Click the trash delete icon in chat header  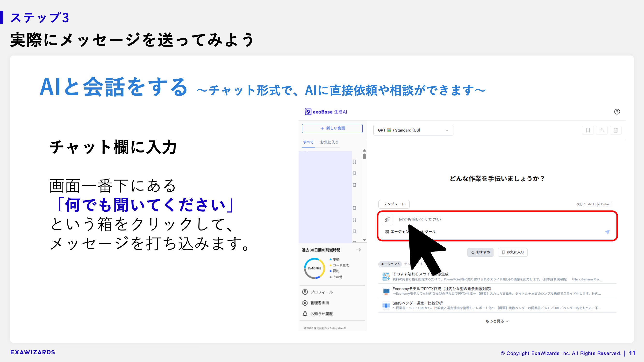click(615, 130)
